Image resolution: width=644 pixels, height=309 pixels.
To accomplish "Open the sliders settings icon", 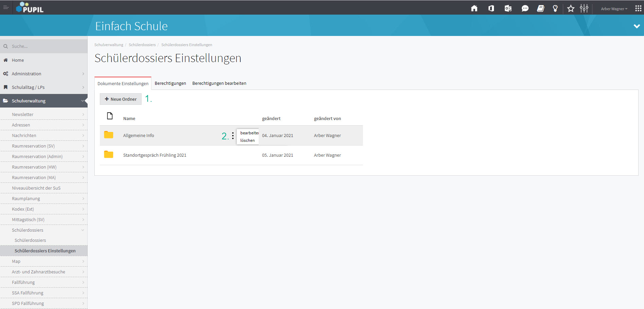I will click(x=584, y=8).
